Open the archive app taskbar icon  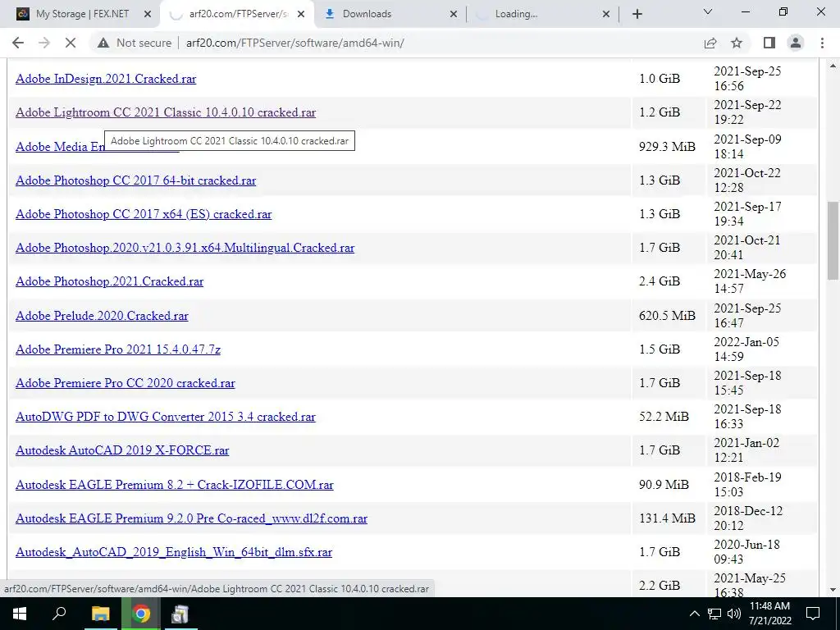click(180, 614)
